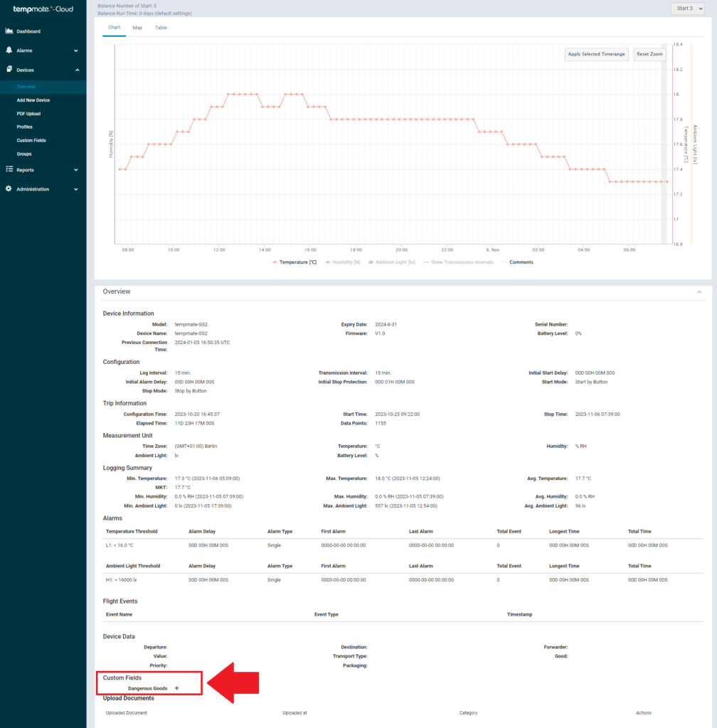Viewport: 717px width, 728px height.
Task: Click the Timestamp column header
Action: (520, 614)
